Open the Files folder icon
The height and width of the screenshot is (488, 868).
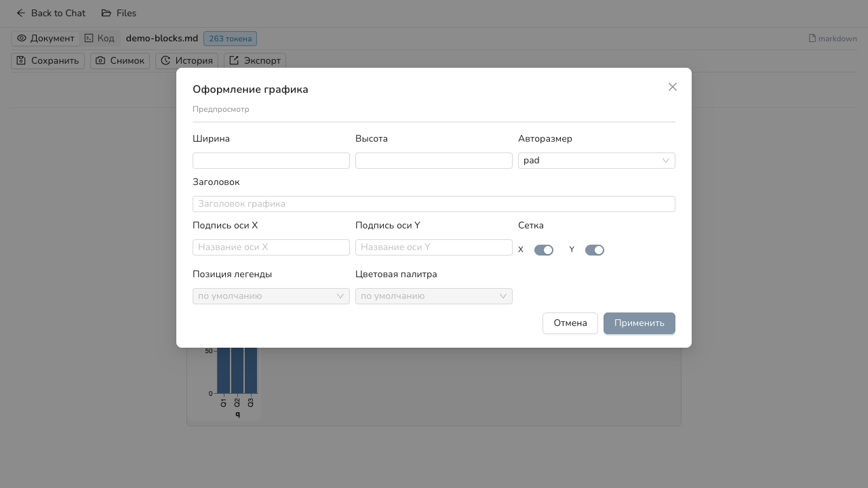106,13
